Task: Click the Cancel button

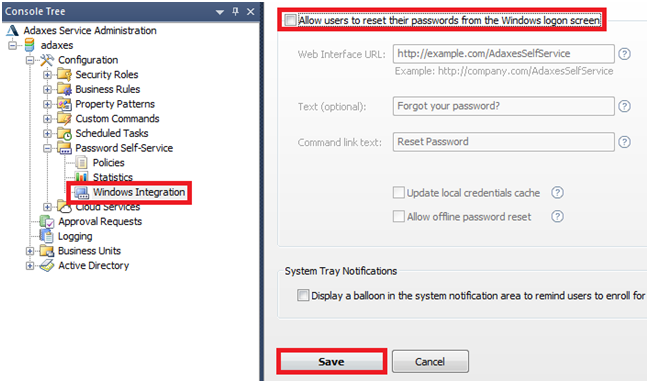Action: 430,361
